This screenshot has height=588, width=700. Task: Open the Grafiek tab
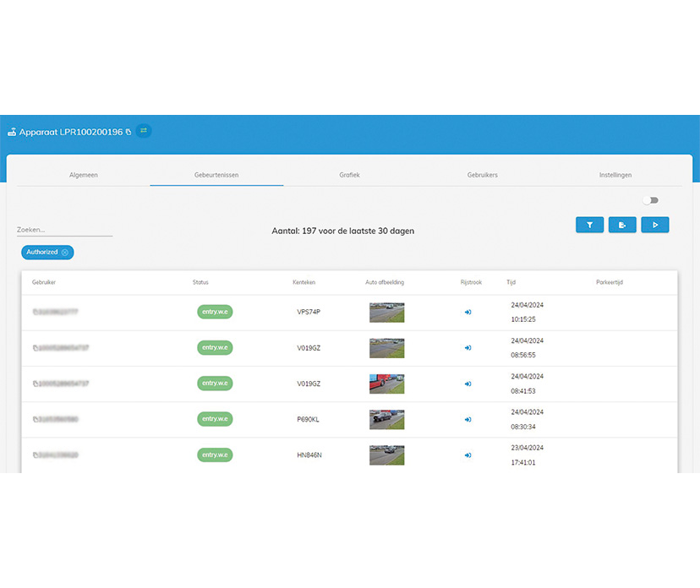point(349,175)
